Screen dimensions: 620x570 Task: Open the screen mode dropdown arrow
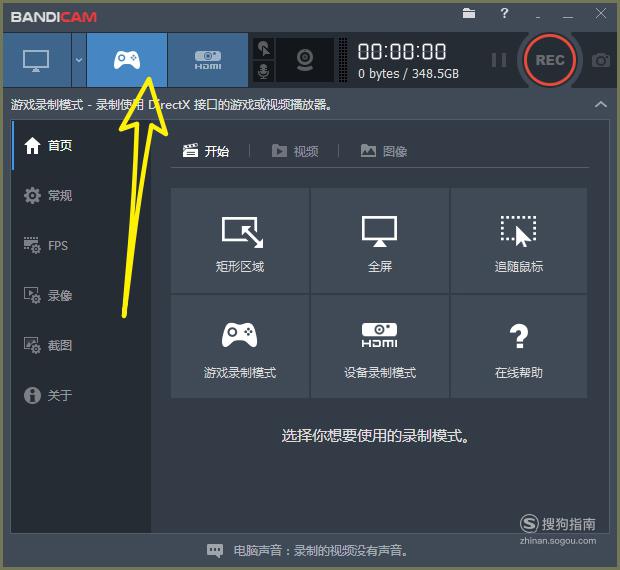(79, 60)
